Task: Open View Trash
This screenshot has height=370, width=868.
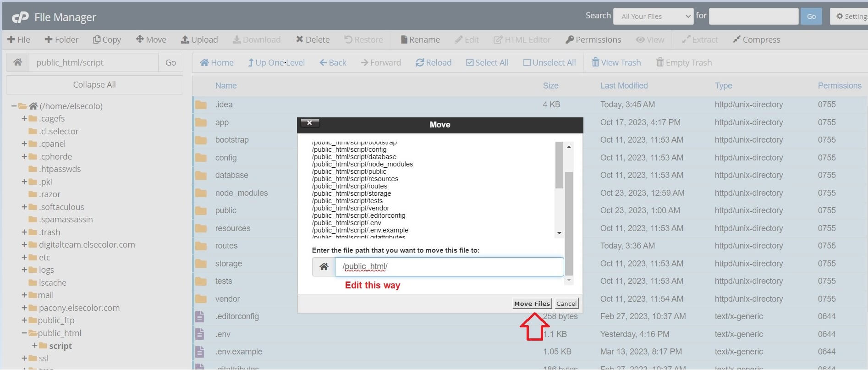Action: [616, 63]
